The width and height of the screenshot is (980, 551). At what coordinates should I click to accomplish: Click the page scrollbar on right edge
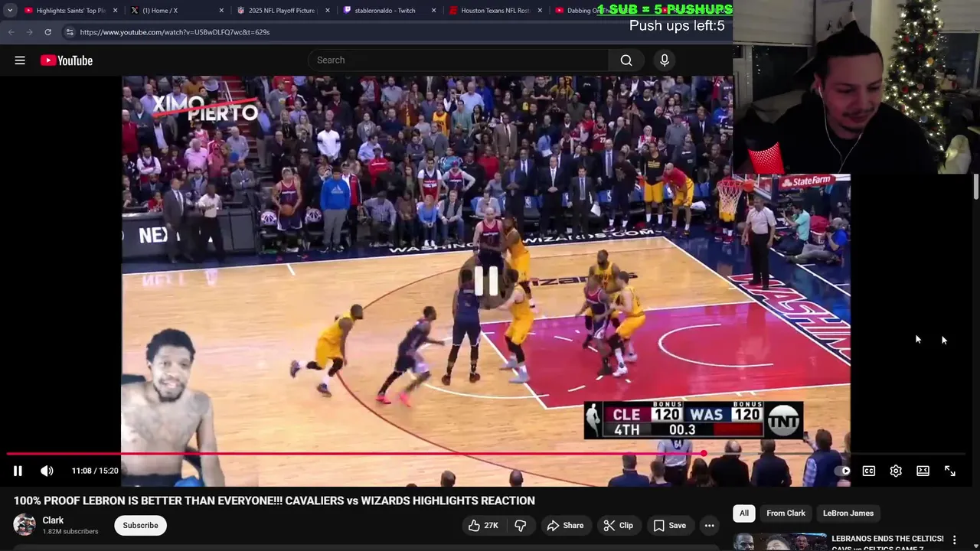tap(976, 187)
